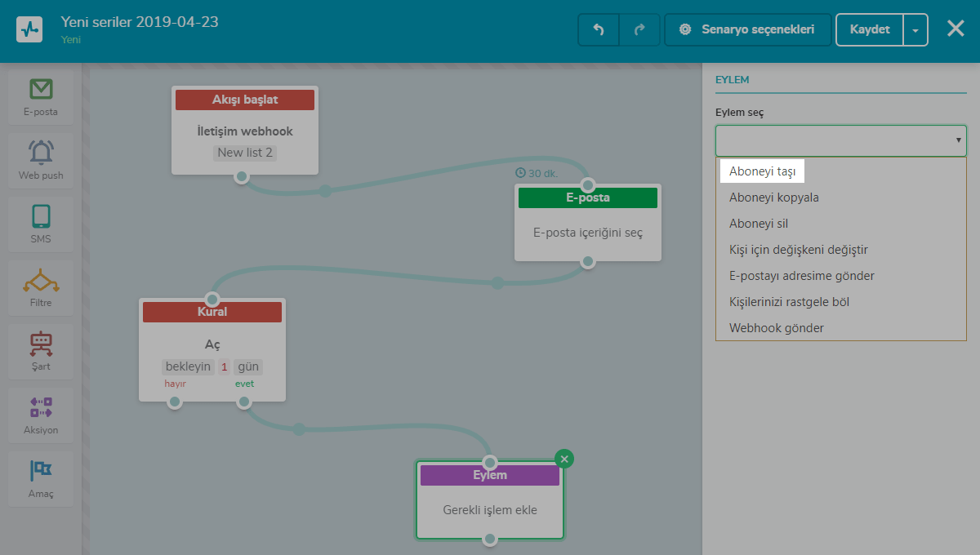The width and height of the screenshot is (980, 555).
Task: Click the 30 dk. delay label
Action: (537, 173)
